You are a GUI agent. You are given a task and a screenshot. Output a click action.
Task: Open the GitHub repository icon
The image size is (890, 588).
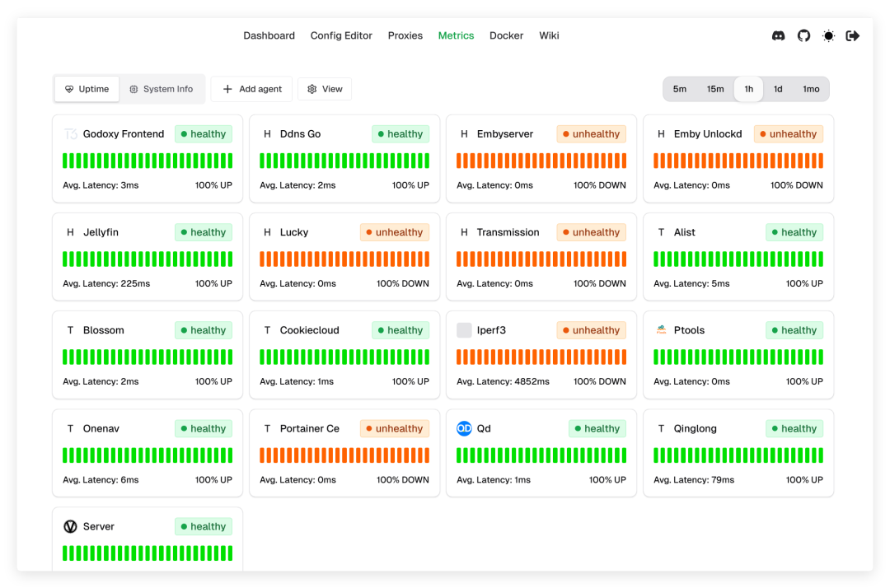pos(803,36)
